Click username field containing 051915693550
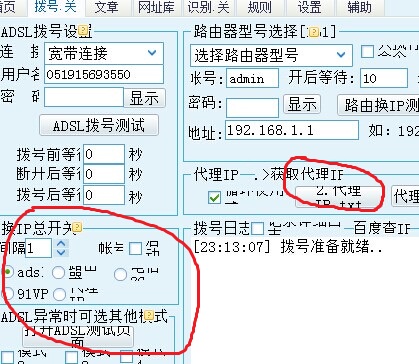The width and height of the screenshot is (419, 364). point(104,74)
